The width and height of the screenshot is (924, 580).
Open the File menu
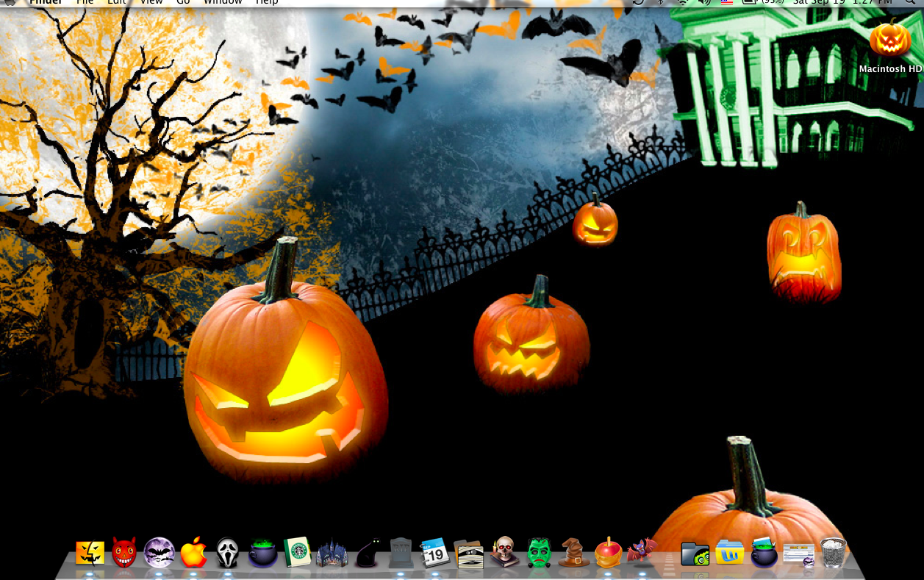pyautogui.click(x=85, y=2)
